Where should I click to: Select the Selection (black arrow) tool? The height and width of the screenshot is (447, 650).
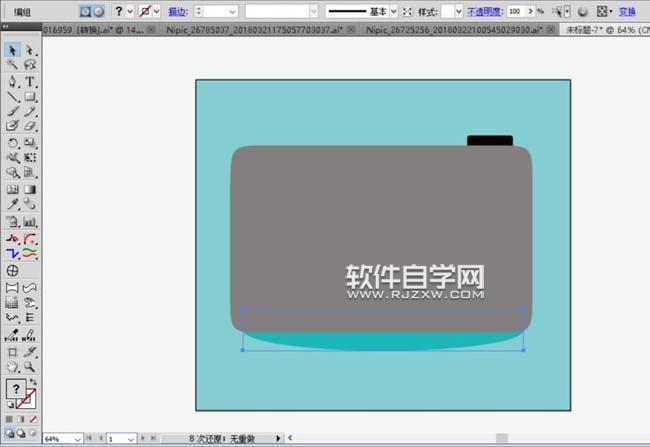12,50
